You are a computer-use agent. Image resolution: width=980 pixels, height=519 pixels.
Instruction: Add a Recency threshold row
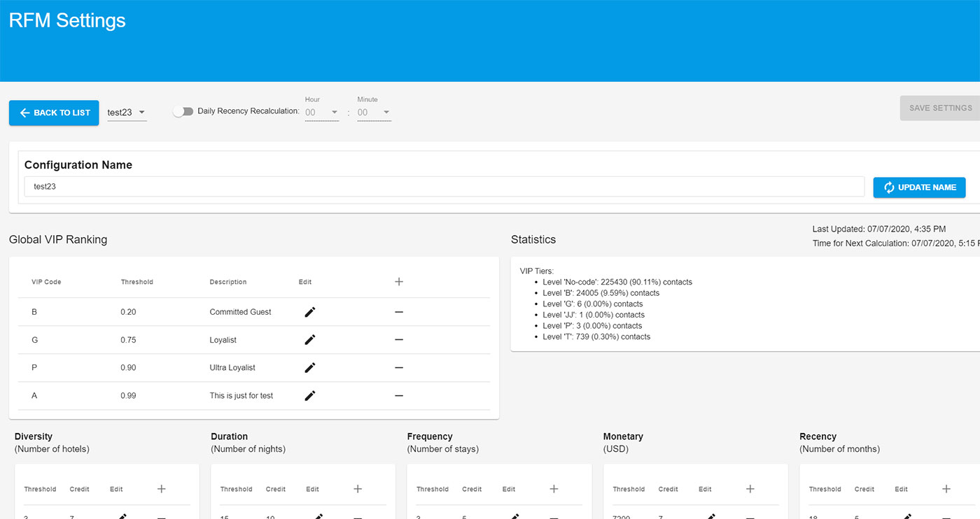point(946,489)
